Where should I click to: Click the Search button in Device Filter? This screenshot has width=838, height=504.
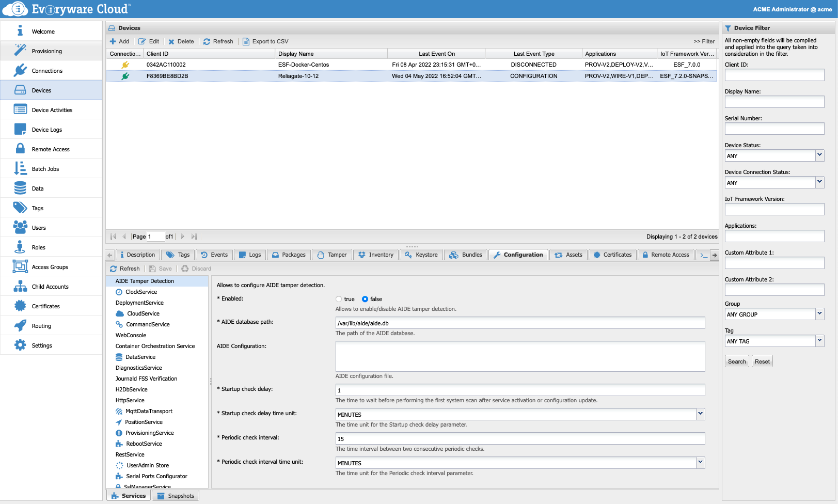(737, 361)
